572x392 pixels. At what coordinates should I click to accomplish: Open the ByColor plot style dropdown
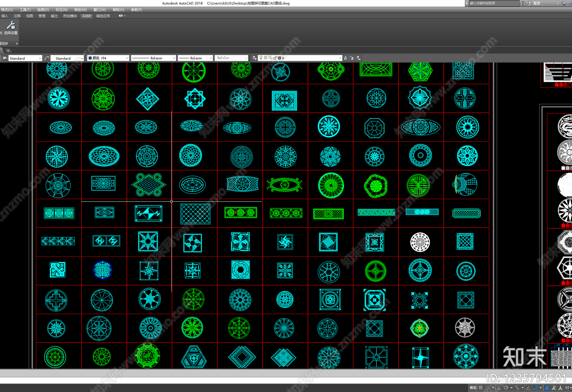click(x=232, y=58)
